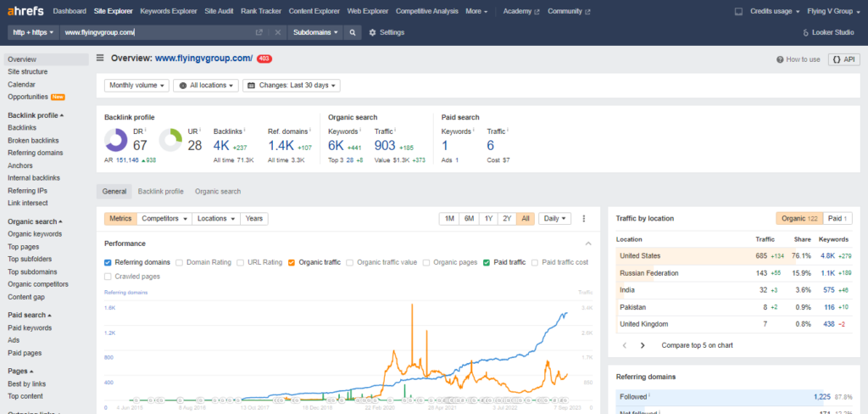Collapse the Performance section chevron
This screenshot has height=414, width=868.
(x=588, y=243)
